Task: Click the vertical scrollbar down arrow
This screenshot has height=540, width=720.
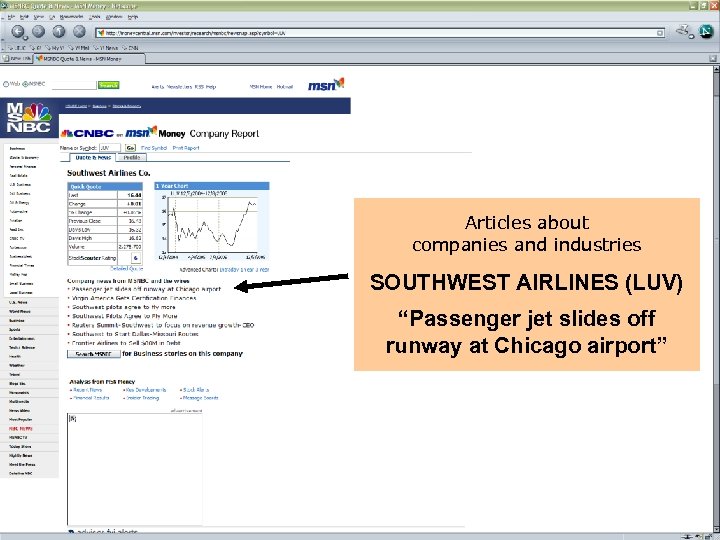Action: 716,529
